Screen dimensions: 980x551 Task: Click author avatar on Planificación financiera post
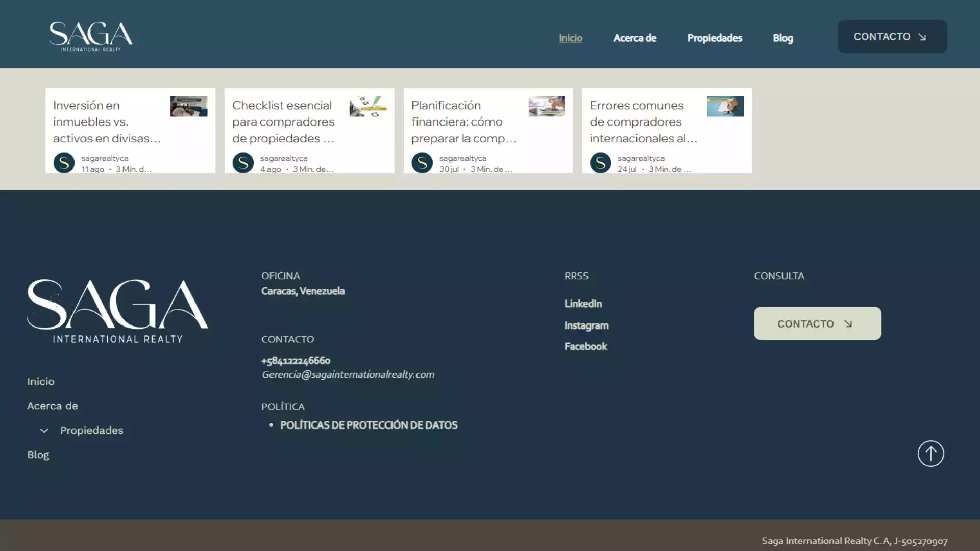click(422, 163)
